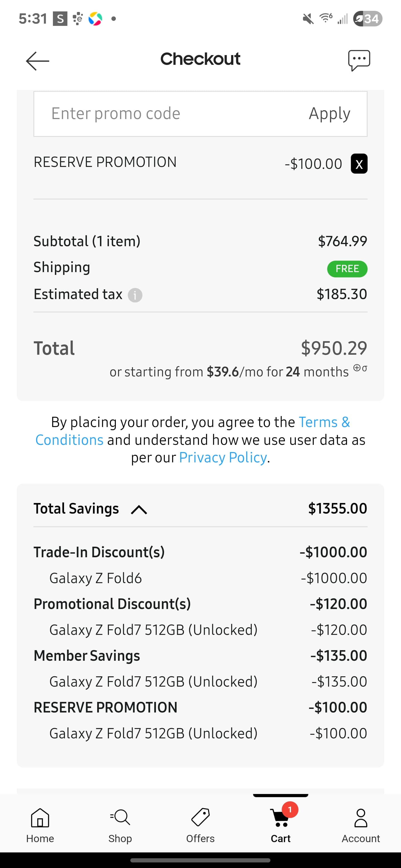Tap the Total Savings header row
The width and height of the screenshot is (401, 868).
[x=200, y=509]
